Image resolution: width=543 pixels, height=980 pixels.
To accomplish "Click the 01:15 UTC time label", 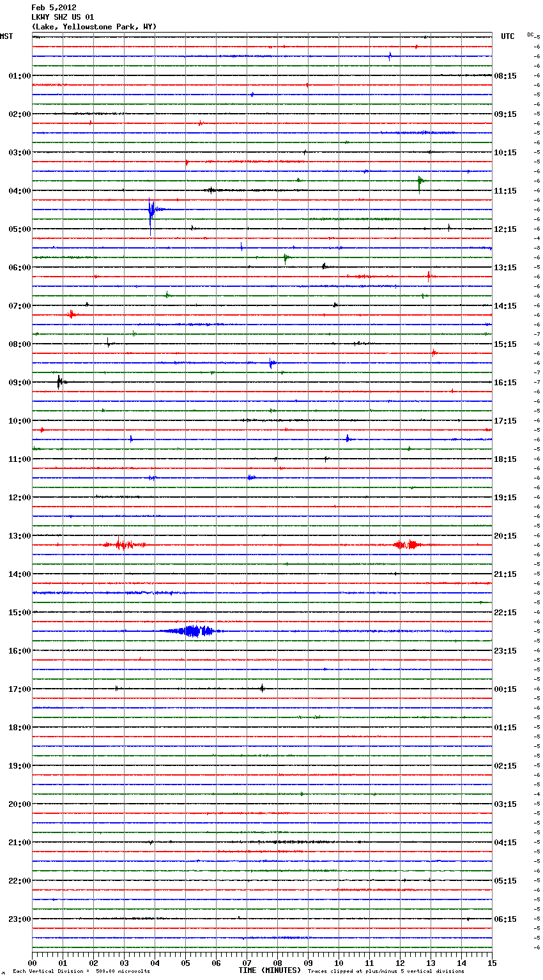I will [505, 728].
